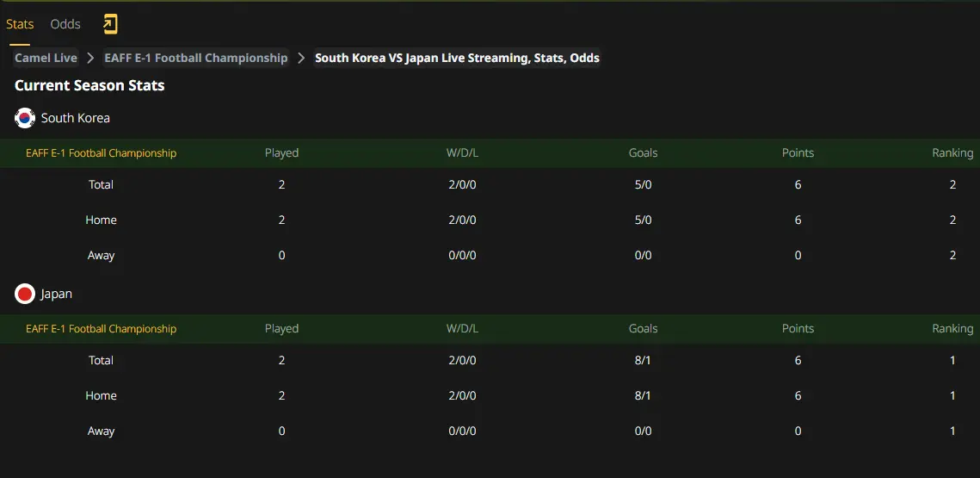Open EAFF E-1 Football Championship breadcrumb link
The width and height of the screenshot is (980, 478).
[x=196, y=59]
